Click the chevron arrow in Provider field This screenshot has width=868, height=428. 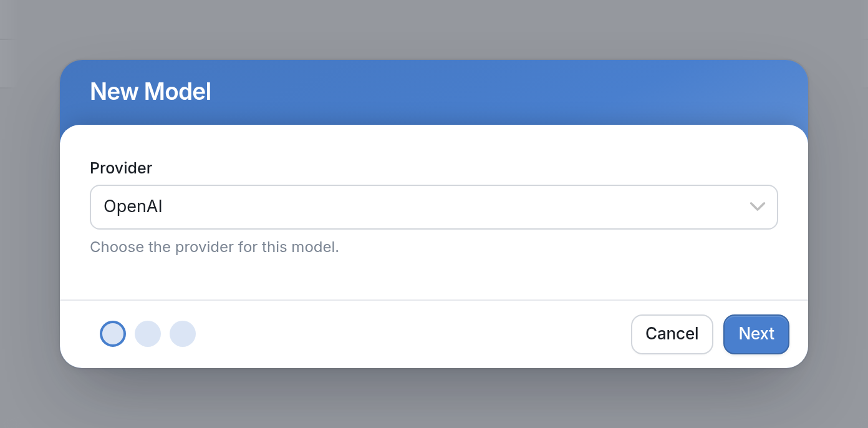click(757, 207)
